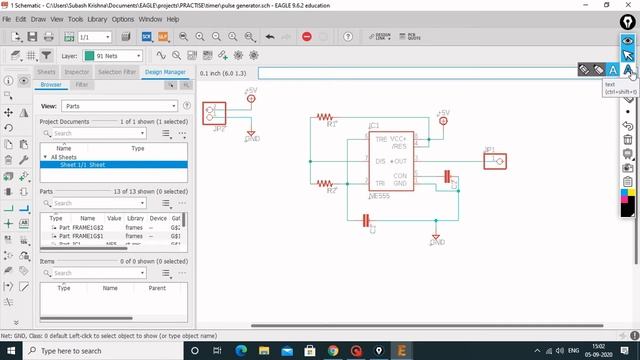Toggle the Show eye tool in left toolbar
This screenshot has height=360, width=640.
[24, 80]
